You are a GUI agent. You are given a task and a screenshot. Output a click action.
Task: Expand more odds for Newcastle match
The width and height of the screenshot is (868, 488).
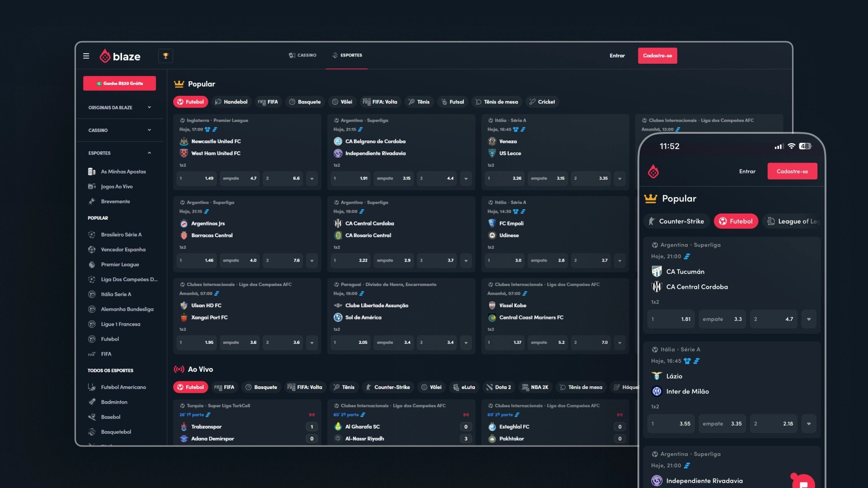pyautogui.click(x=312, y=178)
